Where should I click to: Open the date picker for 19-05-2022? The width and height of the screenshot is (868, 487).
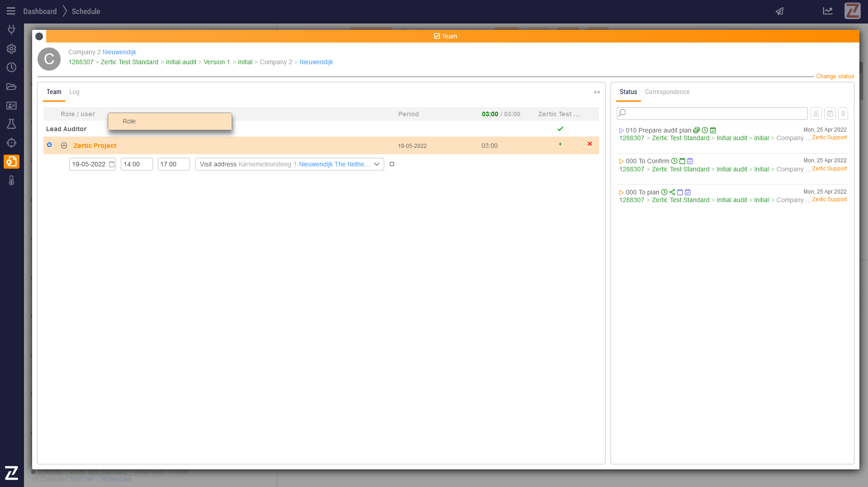[112, 164]
